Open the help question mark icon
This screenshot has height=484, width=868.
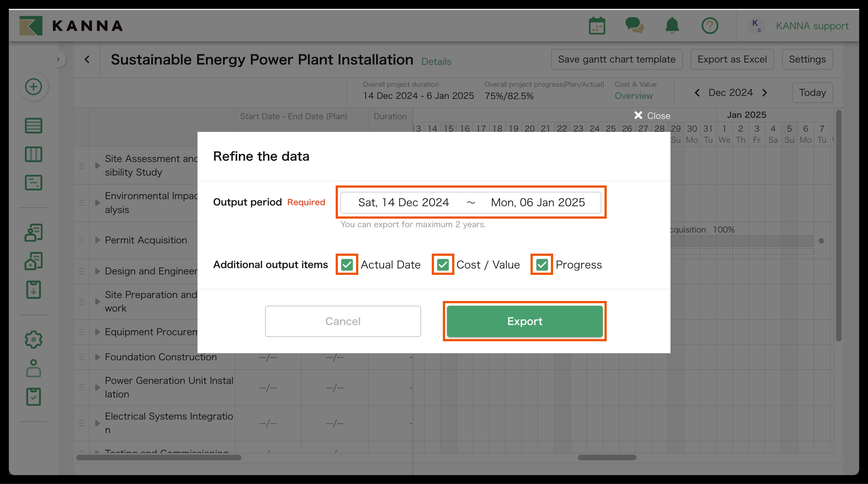tap(710, 26)
